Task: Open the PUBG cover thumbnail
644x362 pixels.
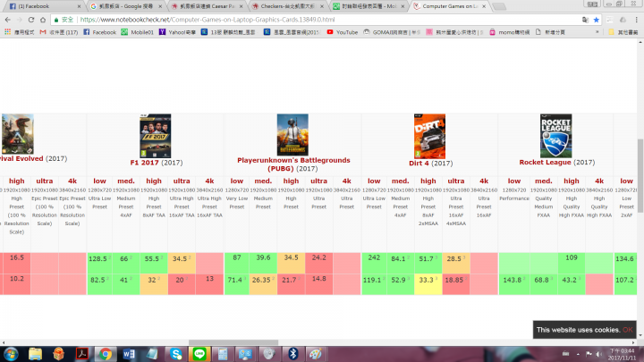Action: [292, 135]
